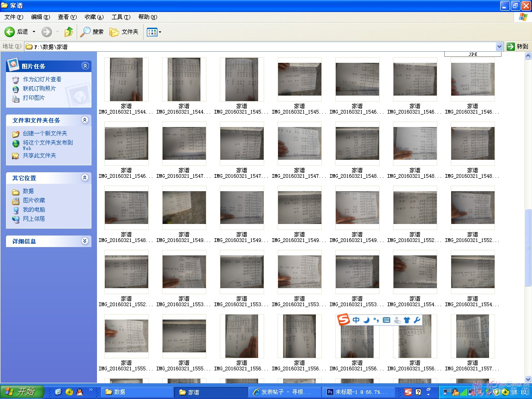
Task: Open the 搜索 search tool
Action: (91, 32)
